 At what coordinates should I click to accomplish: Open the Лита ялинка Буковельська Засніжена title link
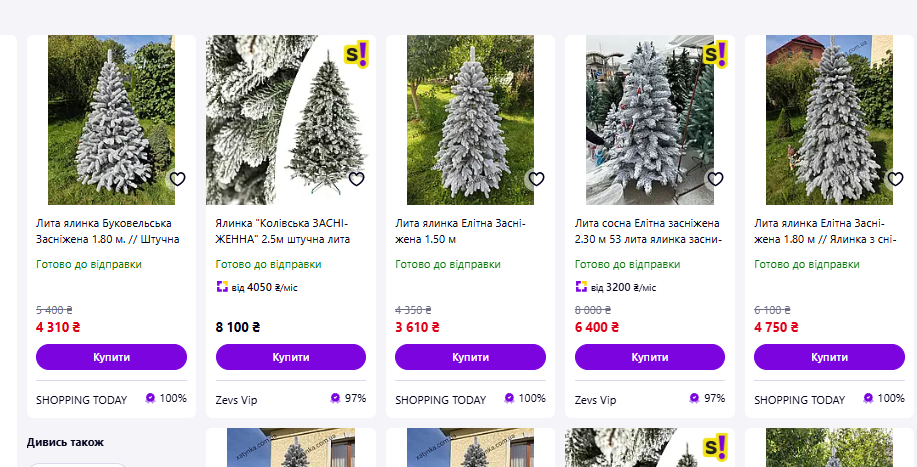(108, 231)
